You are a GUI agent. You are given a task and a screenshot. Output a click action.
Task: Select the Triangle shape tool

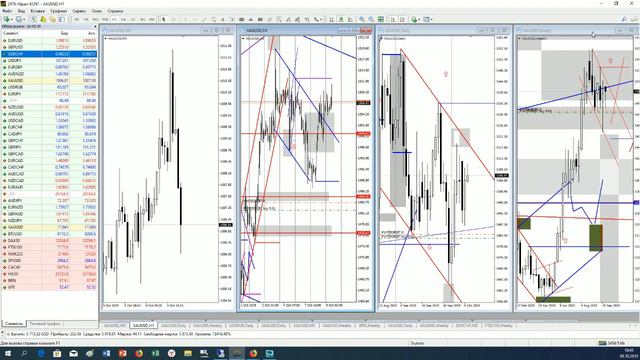[x=251, y=19]
